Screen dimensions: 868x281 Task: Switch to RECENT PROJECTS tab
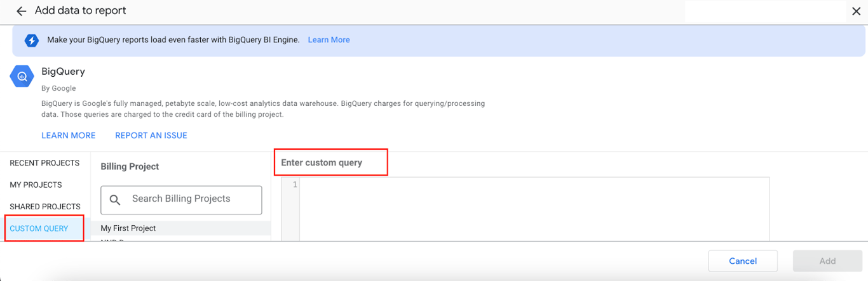44,163
